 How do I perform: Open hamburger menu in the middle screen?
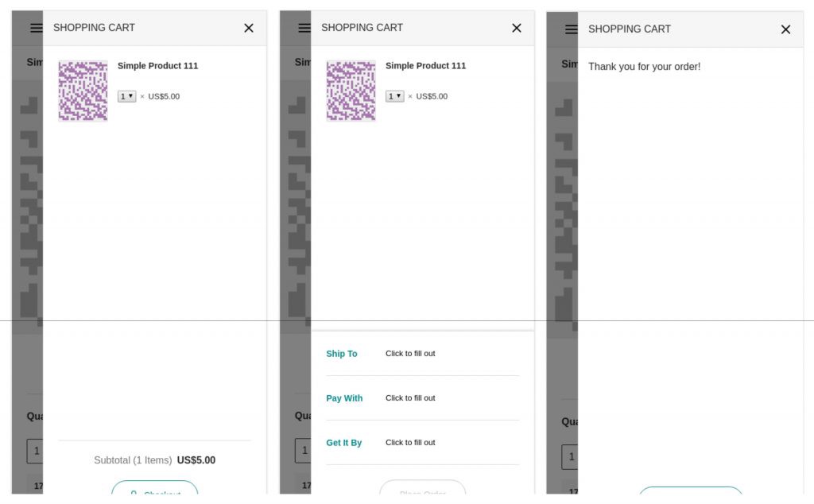click(304, 28)
